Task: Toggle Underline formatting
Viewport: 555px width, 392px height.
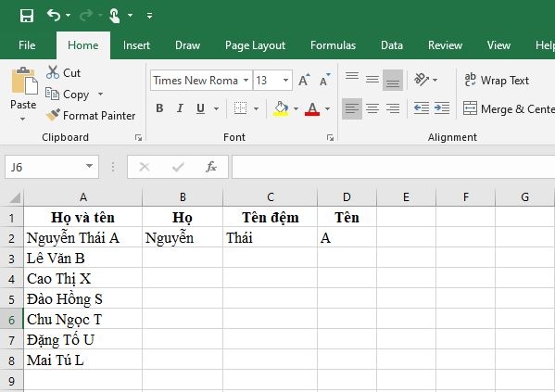Action: pyautogui.click(x=200, y=108)
